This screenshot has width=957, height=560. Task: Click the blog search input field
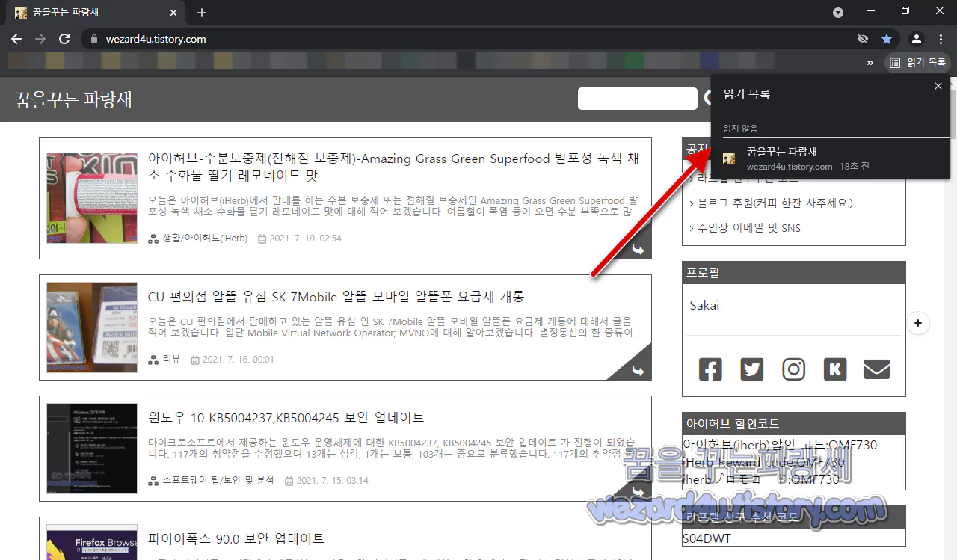tap(637, 99)
